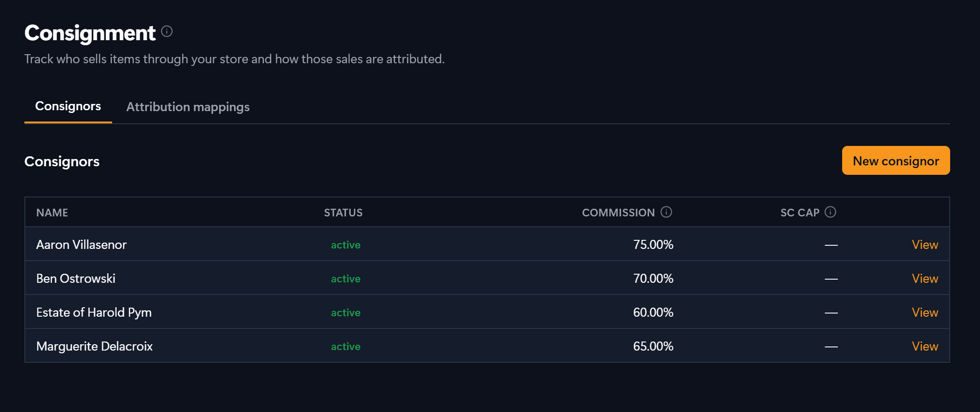This screenshot has height=412, width=980.
Task: Click active status for Aaron Villasenor
Action: coord(346,245)
